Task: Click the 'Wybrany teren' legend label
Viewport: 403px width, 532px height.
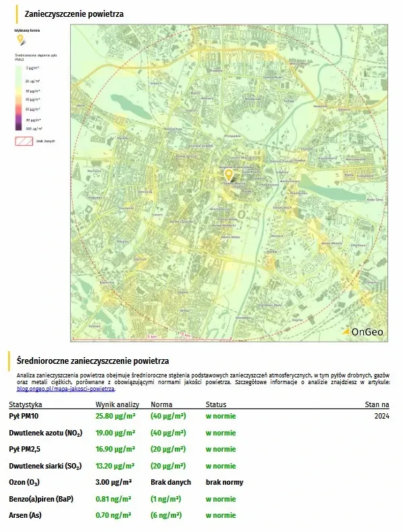Action: (x=27, y=30)
